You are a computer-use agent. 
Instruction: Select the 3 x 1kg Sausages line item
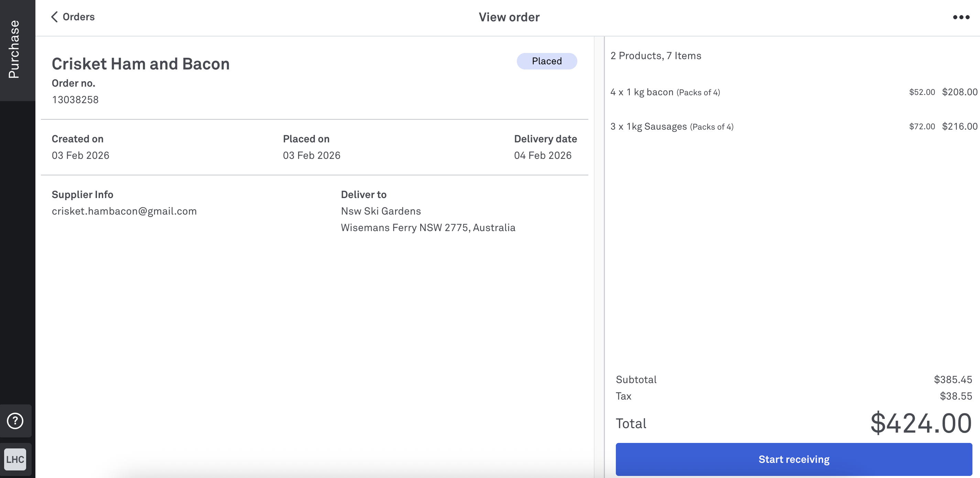(x=794, y=126)
